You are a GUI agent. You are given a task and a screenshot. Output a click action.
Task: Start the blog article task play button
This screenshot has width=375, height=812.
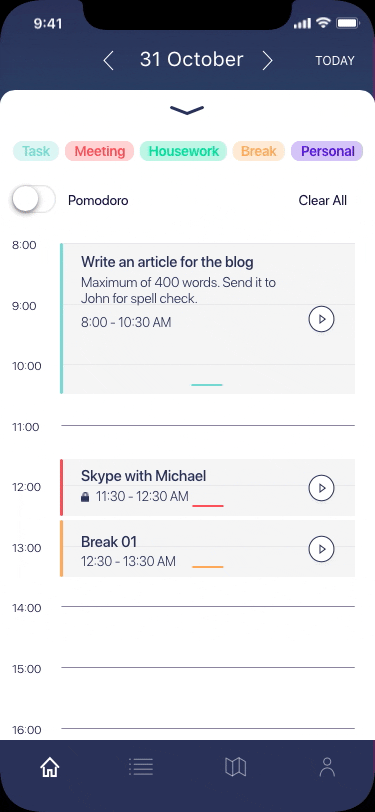tap(322, 319)
